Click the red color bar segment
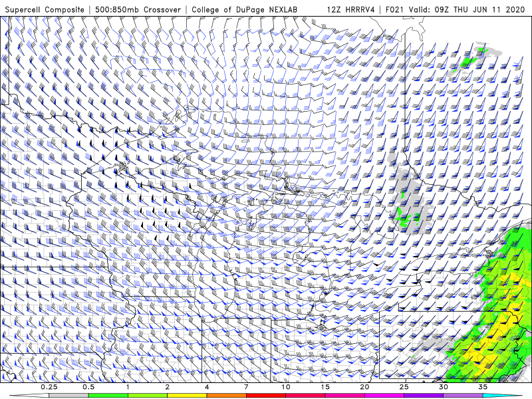The height and width of the screenshot is (399, 532). tap(266, 396)
